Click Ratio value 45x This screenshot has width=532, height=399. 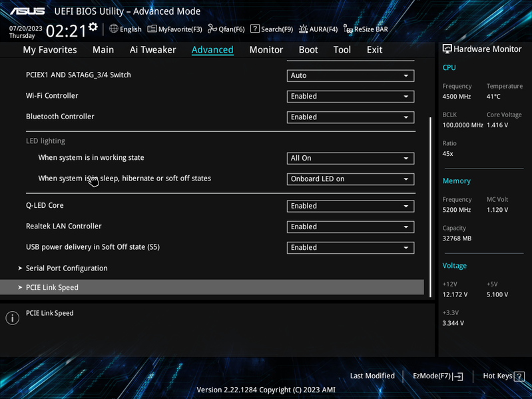click(x=448, y=154)
